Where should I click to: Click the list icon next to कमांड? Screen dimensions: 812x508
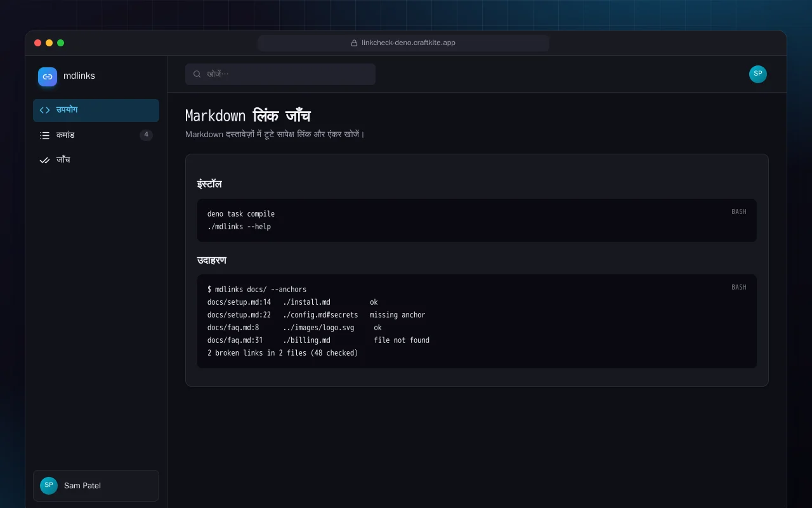click(x=44, y=135)
